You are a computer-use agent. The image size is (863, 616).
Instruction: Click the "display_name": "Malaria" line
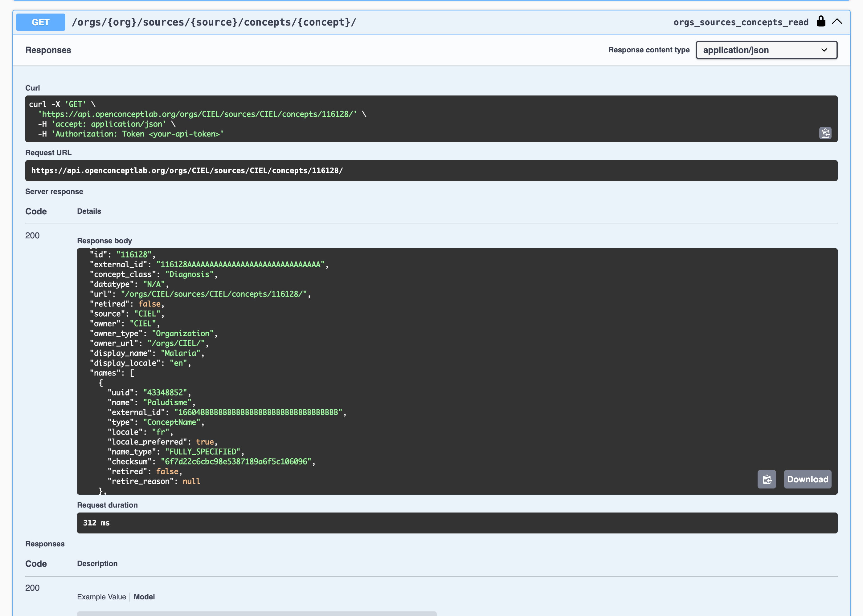[147, 353]
